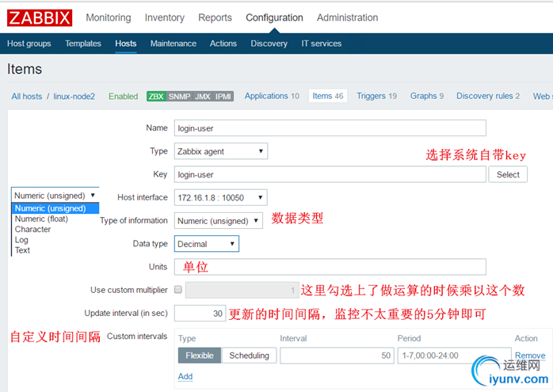Click the ZABBIX logo
Screen dimensions: 553x392
tap(40, 17)
